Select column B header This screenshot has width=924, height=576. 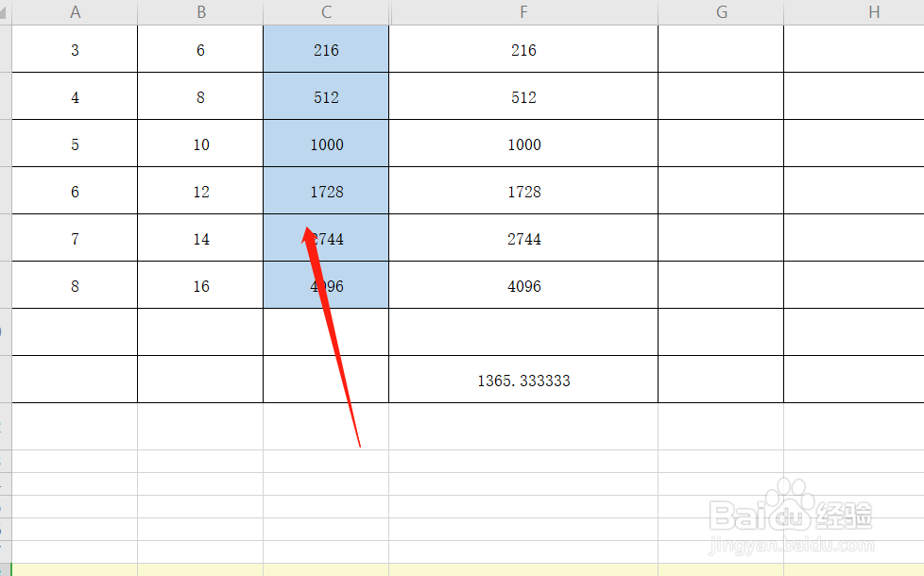(200, 11)
